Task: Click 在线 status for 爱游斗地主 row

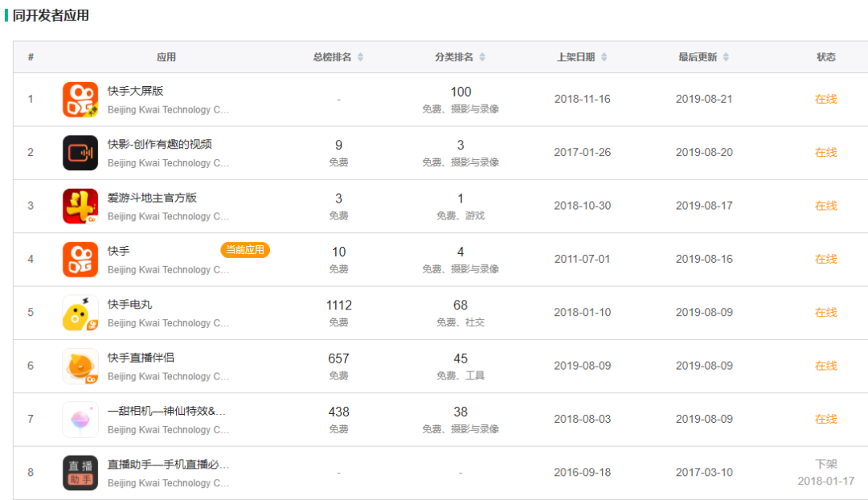Action: tap(826, 206)
